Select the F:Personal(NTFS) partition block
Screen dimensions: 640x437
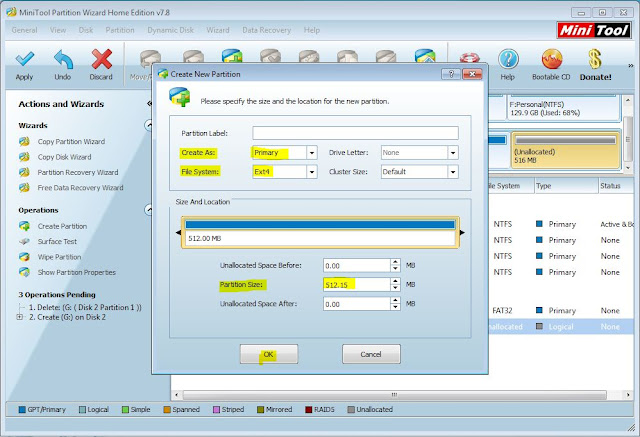click(x=563, y=108)
